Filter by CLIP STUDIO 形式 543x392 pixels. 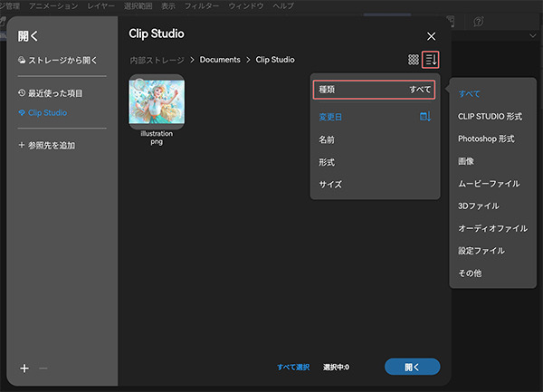tap(490, 117)
